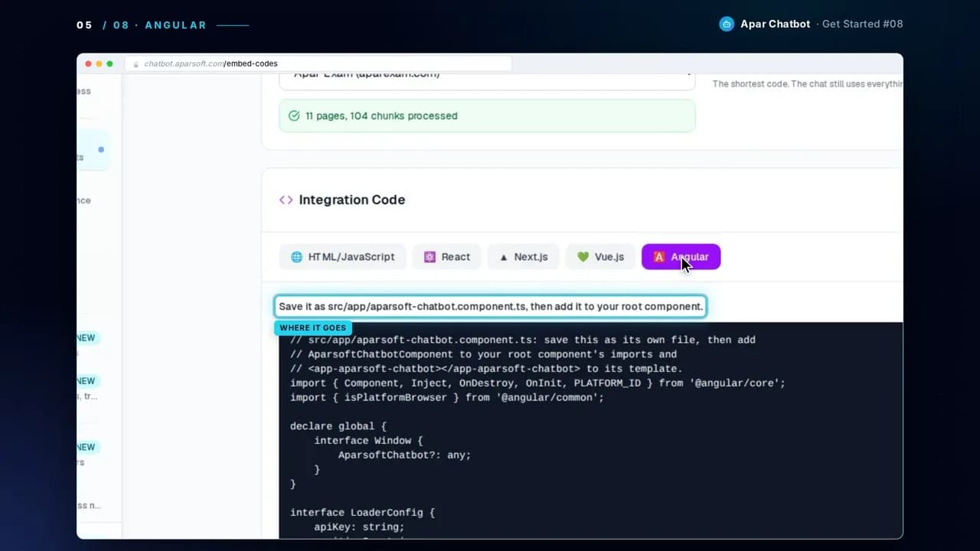980x551 pixels.
Task: Click the lock icon in the address bar
Action: coord(136,64)
